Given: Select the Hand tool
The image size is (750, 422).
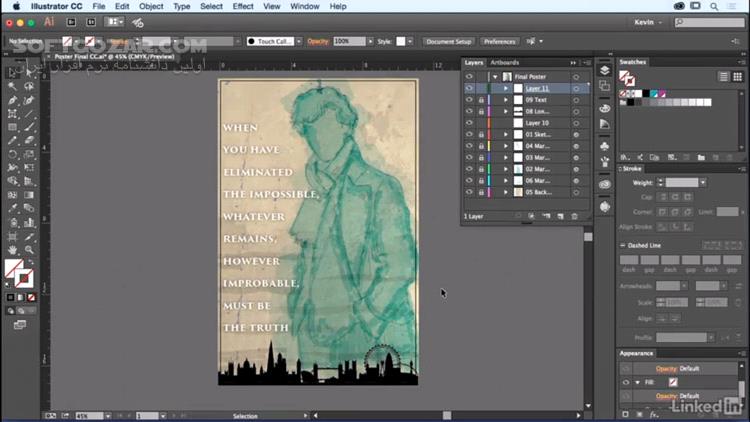Looking at the screenshot, I should pos(12,250).
